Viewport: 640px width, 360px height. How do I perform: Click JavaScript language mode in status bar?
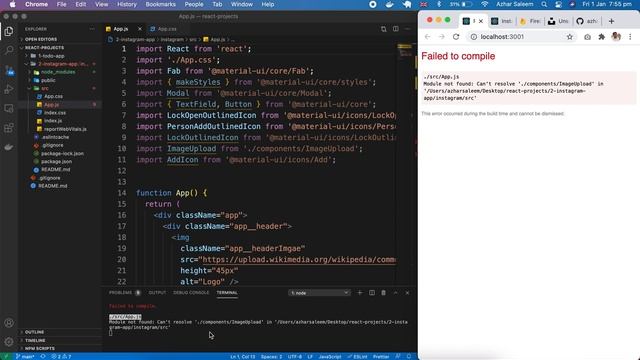pyautogui.click(x=330, y=357)
